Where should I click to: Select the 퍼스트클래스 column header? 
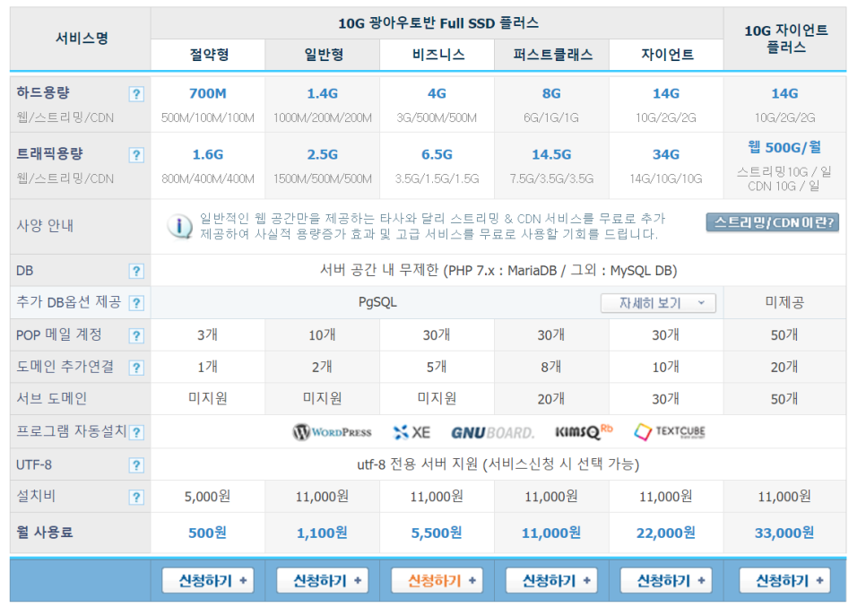pyautogui.click(x=551, y=55)
